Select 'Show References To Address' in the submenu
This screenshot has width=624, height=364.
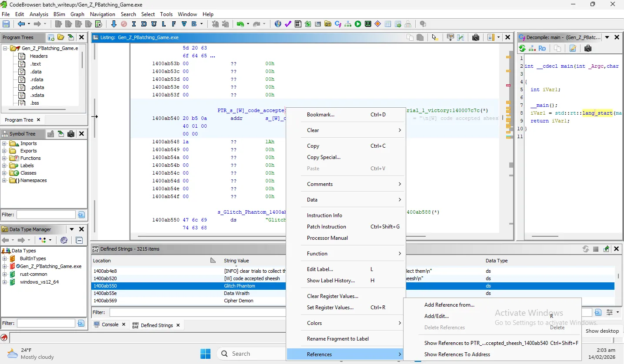click(x=457, y=354)
